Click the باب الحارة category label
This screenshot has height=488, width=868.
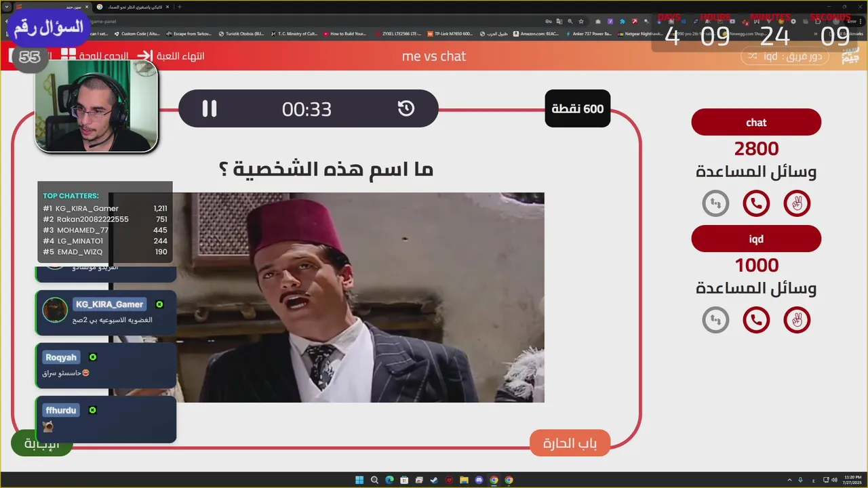click(570, 443)
